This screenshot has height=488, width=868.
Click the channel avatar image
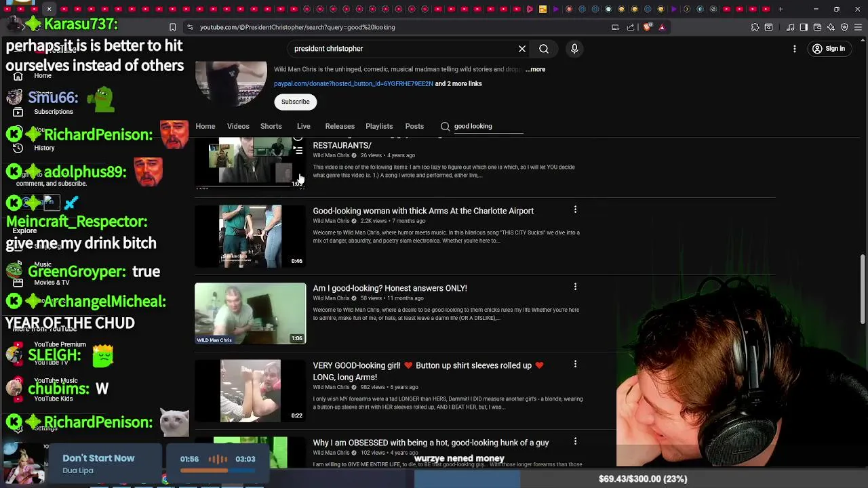click(231, 83)
